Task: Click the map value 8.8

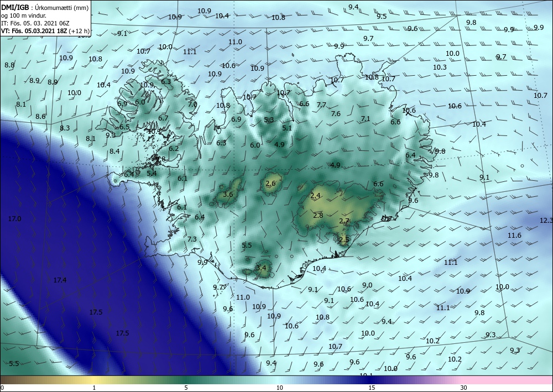Action: [x=9, y=65]
